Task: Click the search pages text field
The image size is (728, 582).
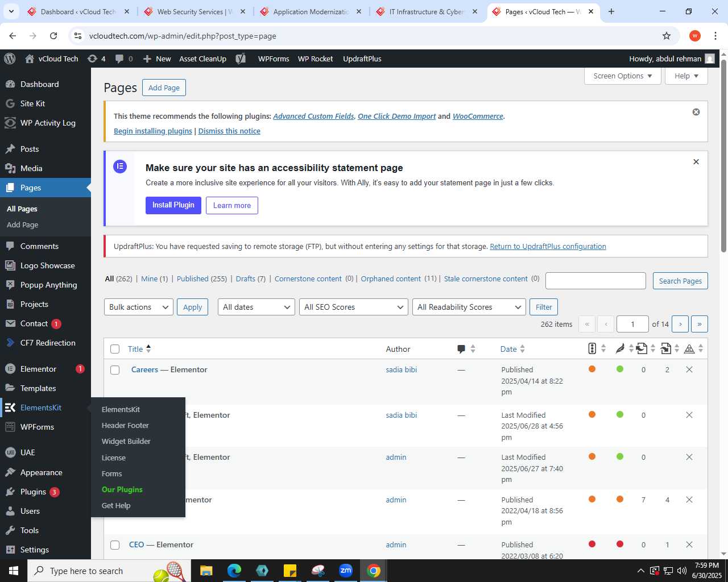Action: pos(595,281)
